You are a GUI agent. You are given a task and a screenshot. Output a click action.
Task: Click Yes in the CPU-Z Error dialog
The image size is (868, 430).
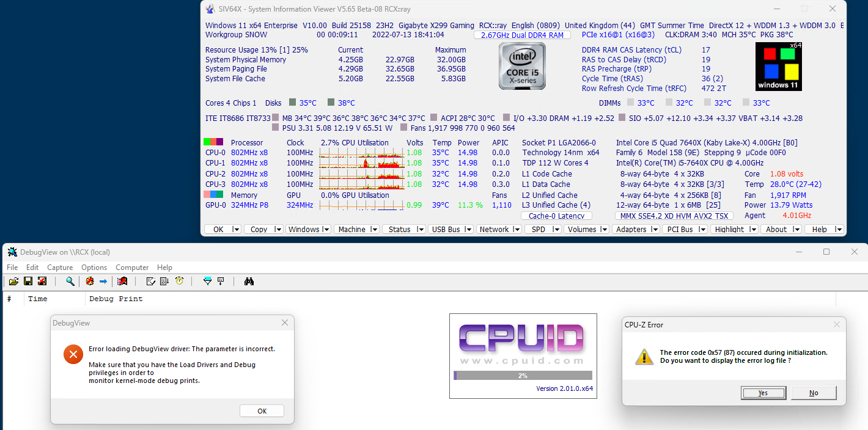(763, 393)
